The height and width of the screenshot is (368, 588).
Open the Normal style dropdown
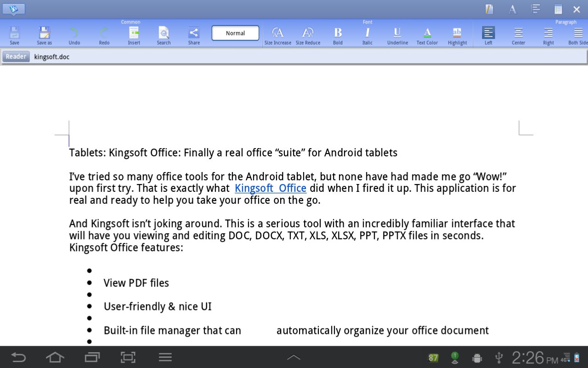click(235, 33)
